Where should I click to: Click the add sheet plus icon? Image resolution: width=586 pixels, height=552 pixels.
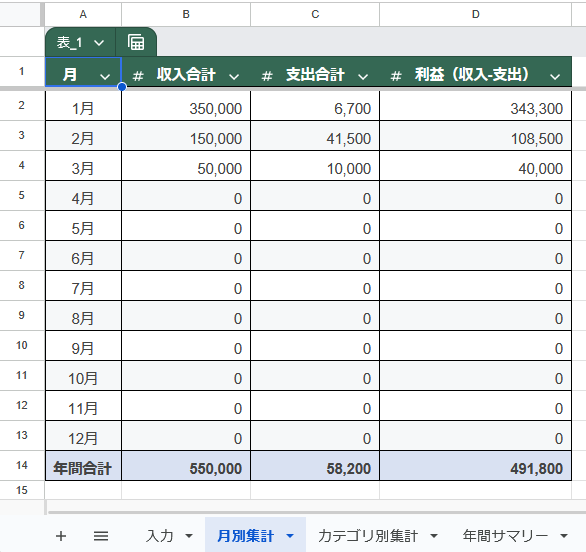[61, 536]
